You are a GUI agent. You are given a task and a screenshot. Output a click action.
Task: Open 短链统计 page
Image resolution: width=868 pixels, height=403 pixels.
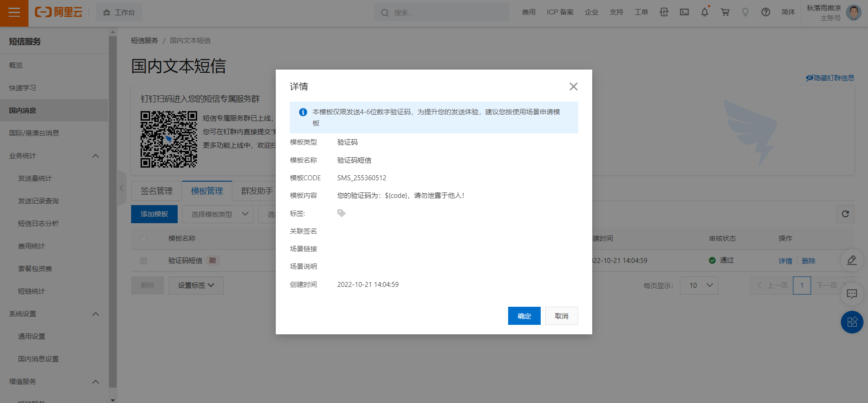(32, 291)
